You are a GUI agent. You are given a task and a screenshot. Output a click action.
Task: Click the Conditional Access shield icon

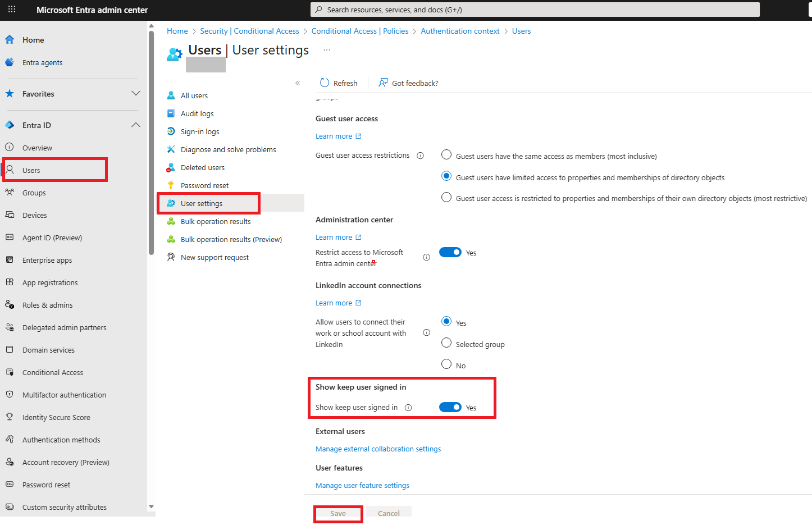click(x=10, y=372)
